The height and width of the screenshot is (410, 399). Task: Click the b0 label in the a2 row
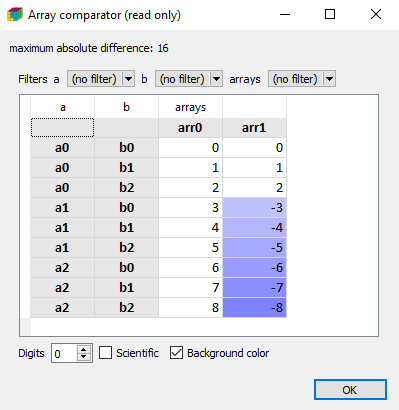[126, 267]
